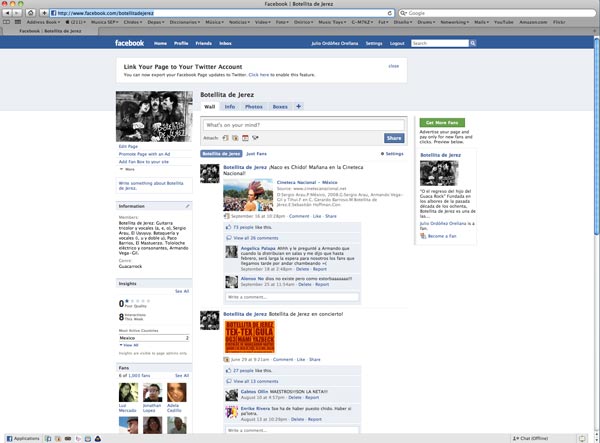Click the Edit Page link

point(128,147)
